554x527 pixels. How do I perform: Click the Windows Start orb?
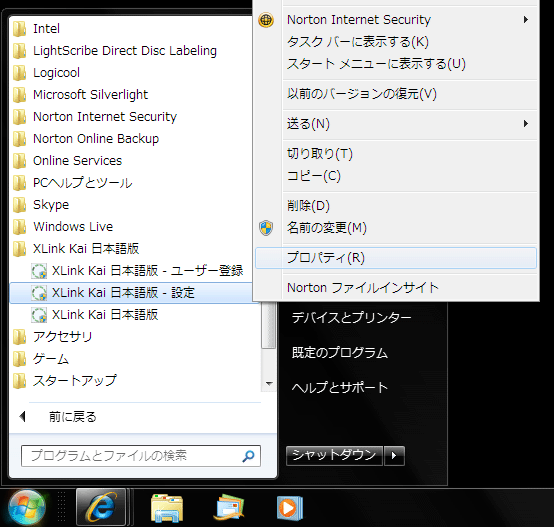tap(27, 508)
